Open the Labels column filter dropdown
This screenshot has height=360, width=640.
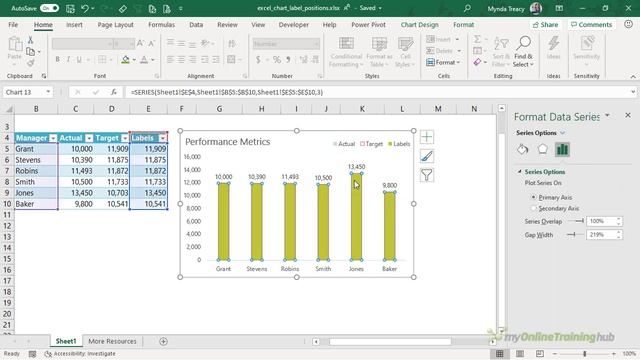[x=162, y=138]
